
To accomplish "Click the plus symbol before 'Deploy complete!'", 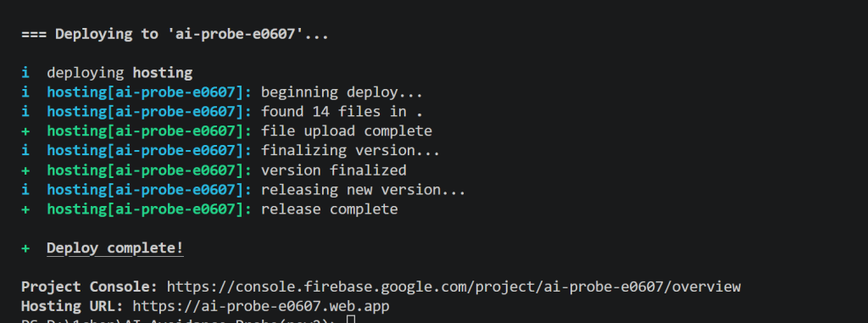I will [x=25, y=248].
